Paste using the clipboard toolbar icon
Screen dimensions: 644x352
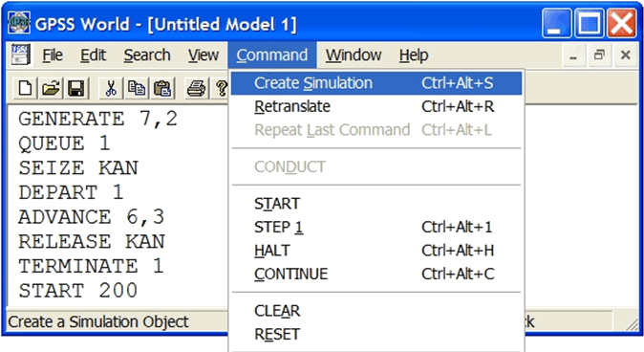pyautogui.click(x=161, y=88)
